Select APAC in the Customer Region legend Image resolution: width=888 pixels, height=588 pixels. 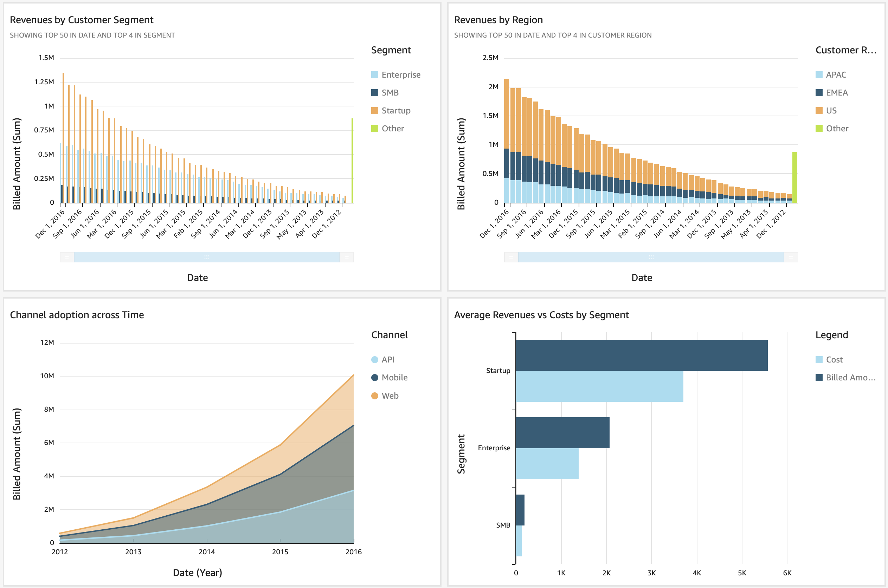pos(831,74)
